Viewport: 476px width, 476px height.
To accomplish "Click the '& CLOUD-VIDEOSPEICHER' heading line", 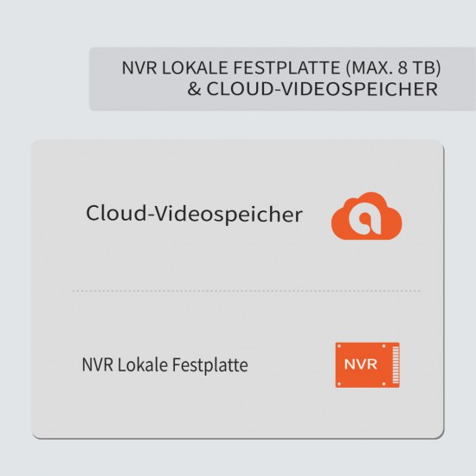I will click(x=312, y=89).
